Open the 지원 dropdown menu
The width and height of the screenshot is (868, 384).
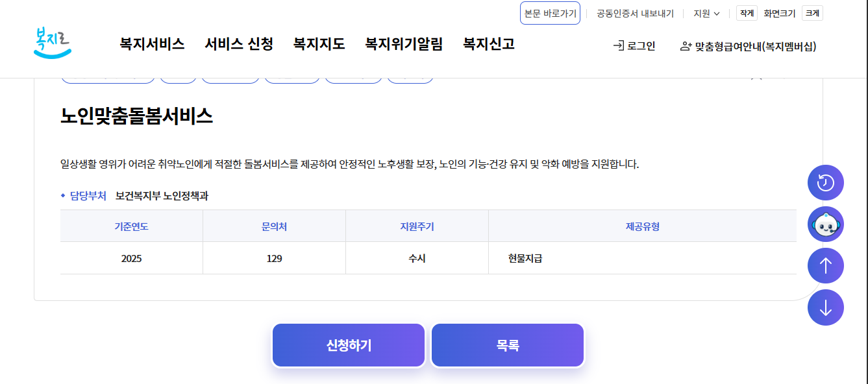(x=704, y=13)
